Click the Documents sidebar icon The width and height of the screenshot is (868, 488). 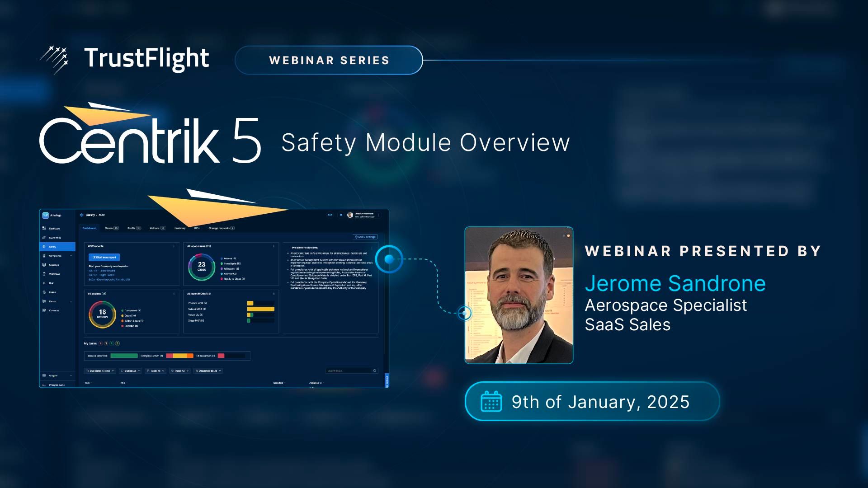[x=44, y=237]
